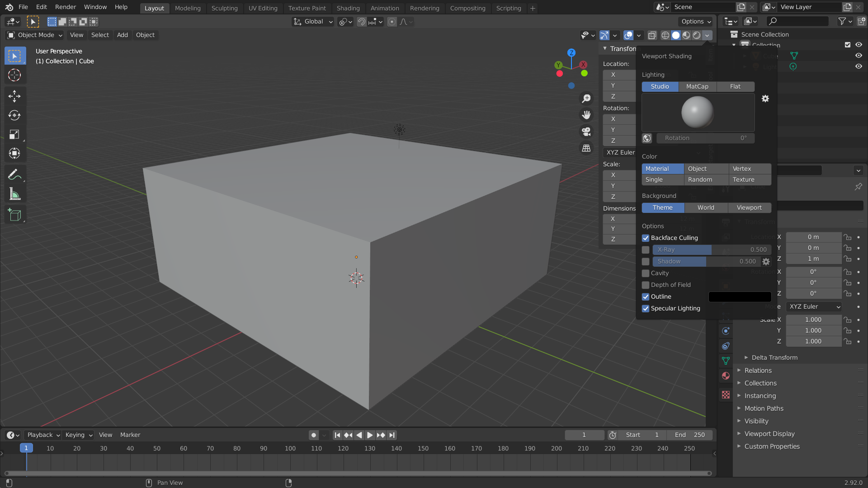Expand Delta Transform panel

click(774, 357)
